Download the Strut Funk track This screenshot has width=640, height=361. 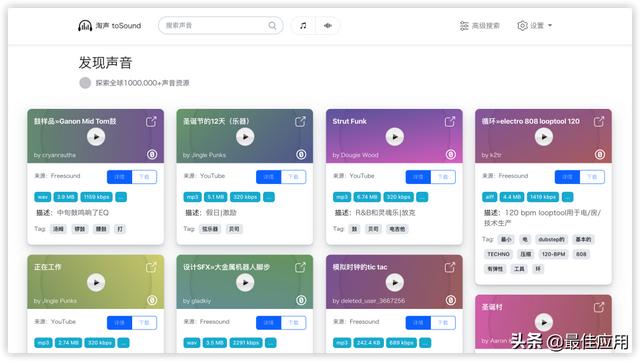(443, 177)
